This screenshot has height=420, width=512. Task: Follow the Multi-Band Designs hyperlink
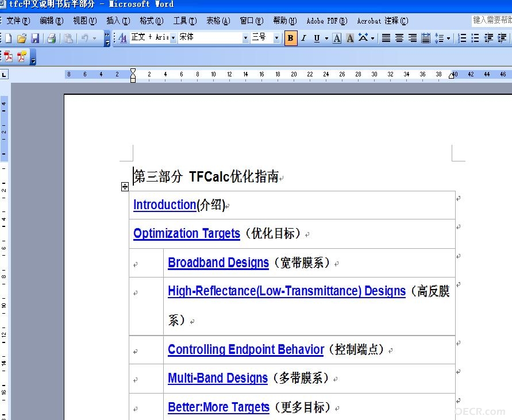coord(218,378)
